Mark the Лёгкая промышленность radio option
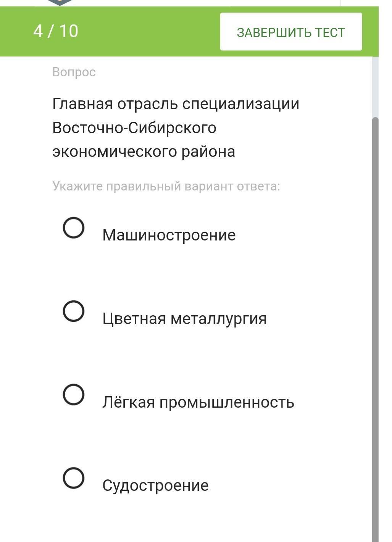 point(74,394)
